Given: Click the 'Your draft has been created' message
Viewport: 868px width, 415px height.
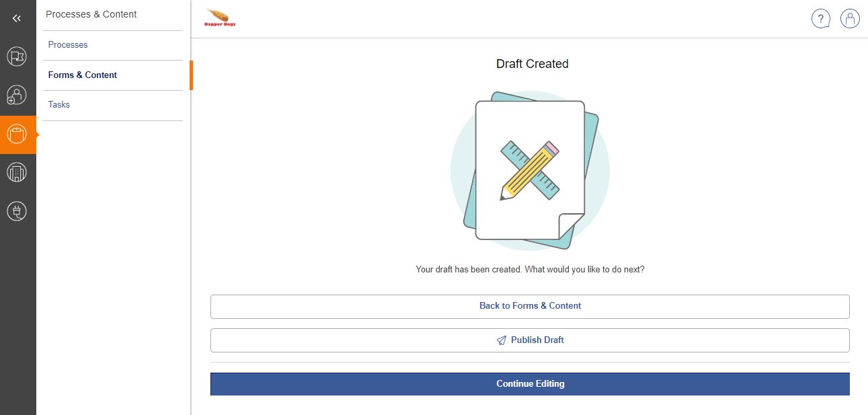Looking at the screenshot, I should 530,270.
